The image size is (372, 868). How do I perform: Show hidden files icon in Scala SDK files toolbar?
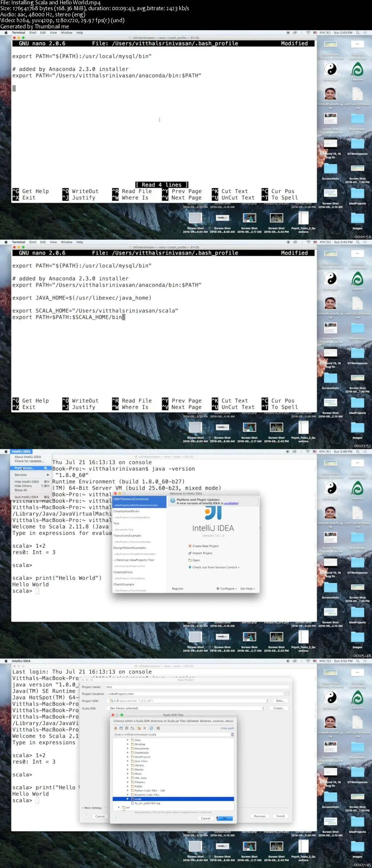158,728
